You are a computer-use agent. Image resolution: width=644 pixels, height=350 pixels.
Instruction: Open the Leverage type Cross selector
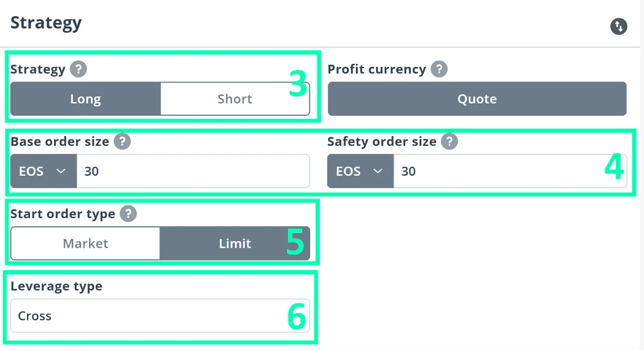[160, 316]
